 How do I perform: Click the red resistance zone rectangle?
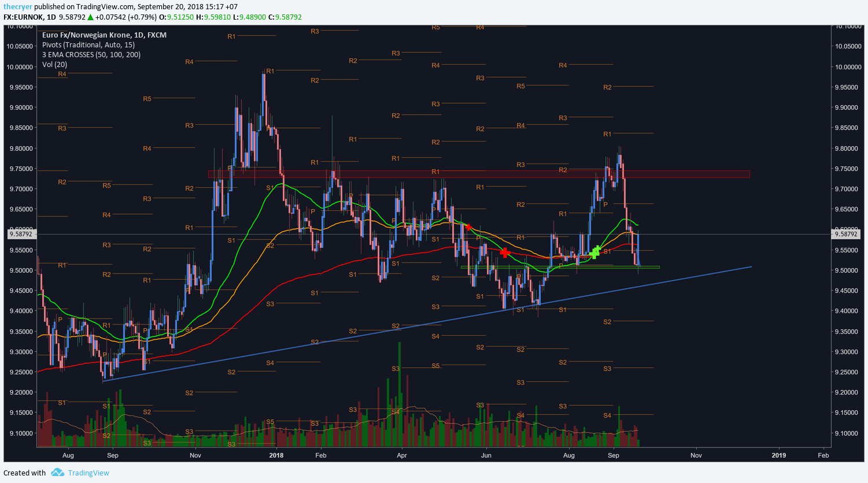pos(479,174)
